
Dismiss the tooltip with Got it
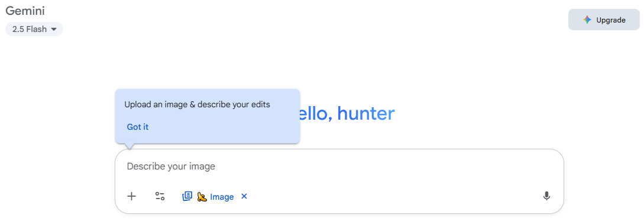[x=138, y=127]
